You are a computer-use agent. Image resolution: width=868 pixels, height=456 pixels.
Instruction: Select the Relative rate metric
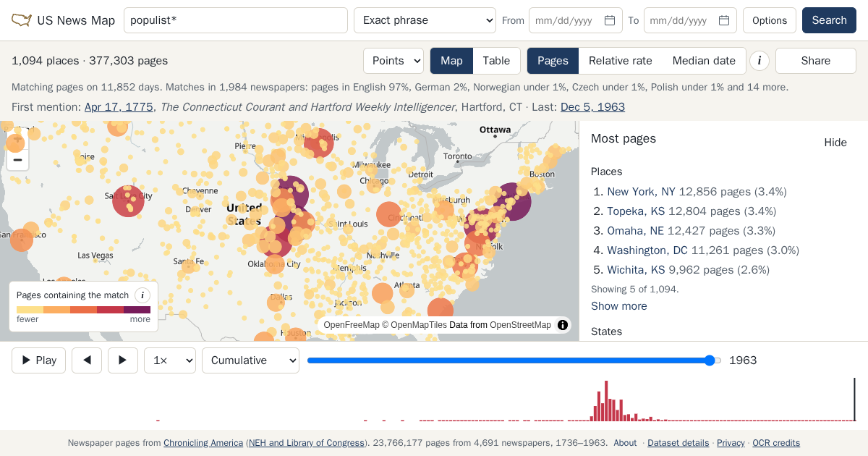(x=621, y=61)
